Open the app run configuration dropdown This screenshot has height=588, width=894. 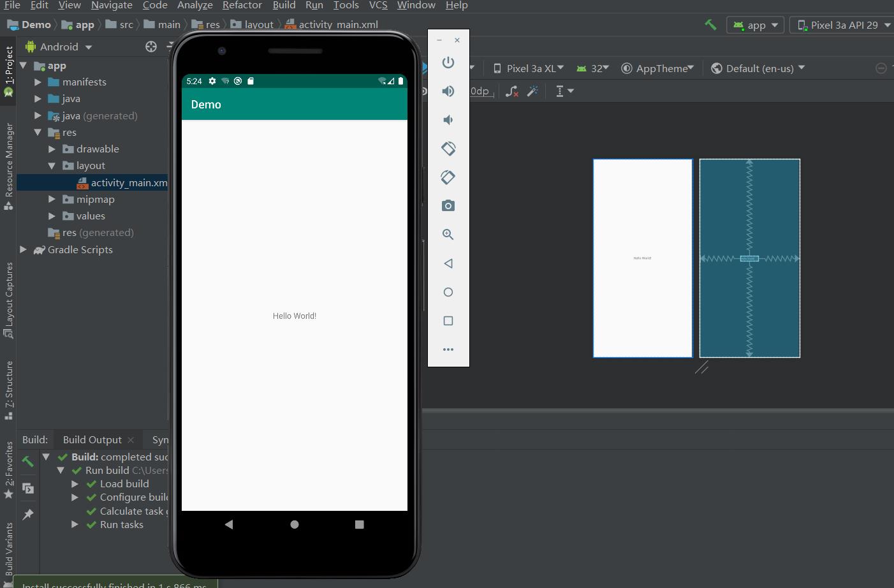756,25
